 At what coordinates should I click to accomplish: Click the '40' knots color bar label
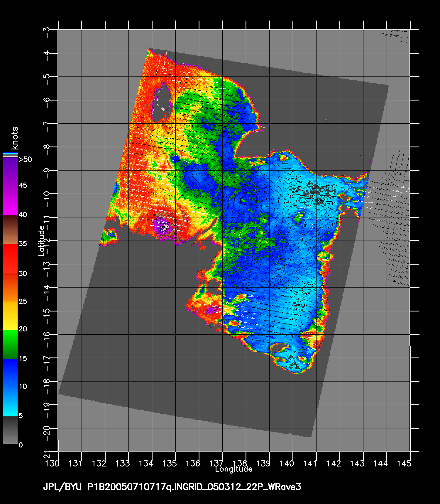pyautogui.click(x=23, y=215)
